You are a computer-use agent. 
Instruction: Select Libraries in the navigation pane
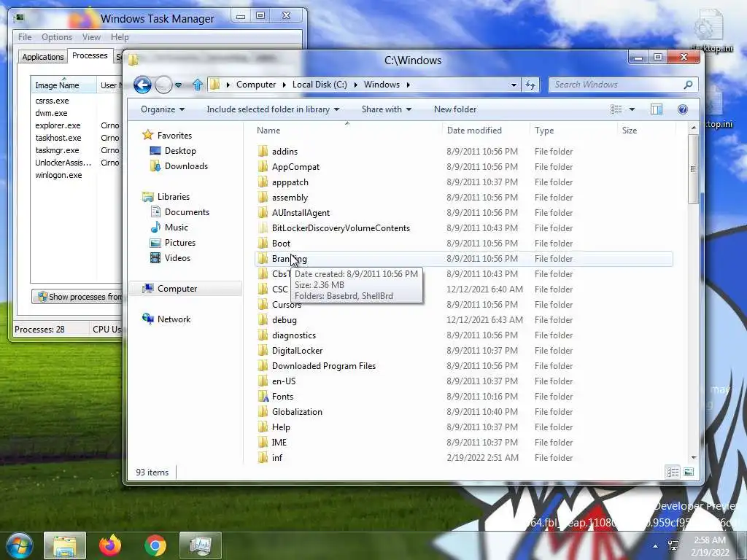[174, 197]
